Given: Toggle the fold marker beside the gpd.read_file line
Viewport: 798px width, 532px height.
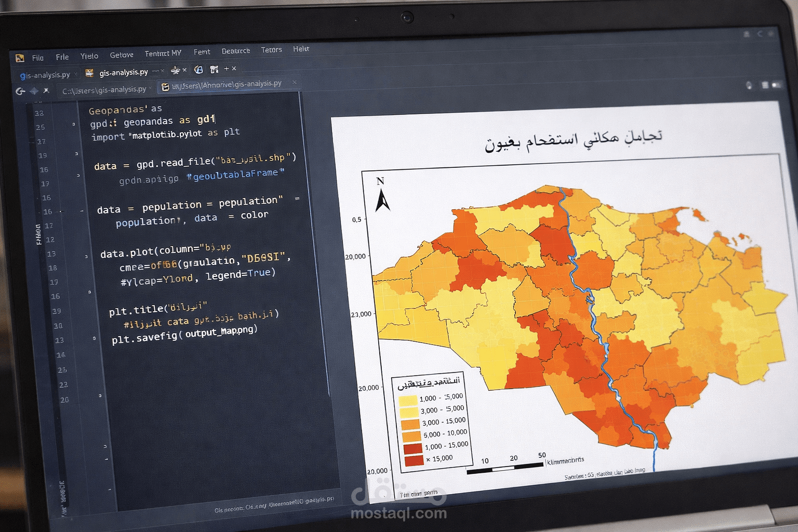Looking at the screenshot, I should (x=78, y=176).
